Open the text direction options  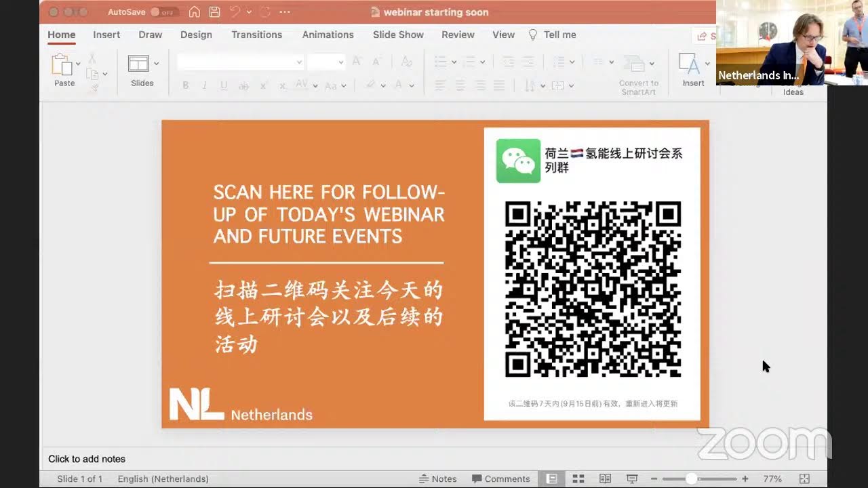click(535, 85)
